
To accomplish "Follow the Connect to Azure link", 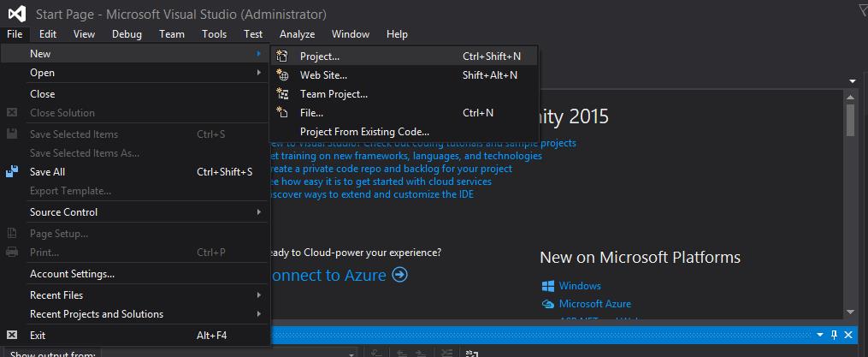I will 338,275.
